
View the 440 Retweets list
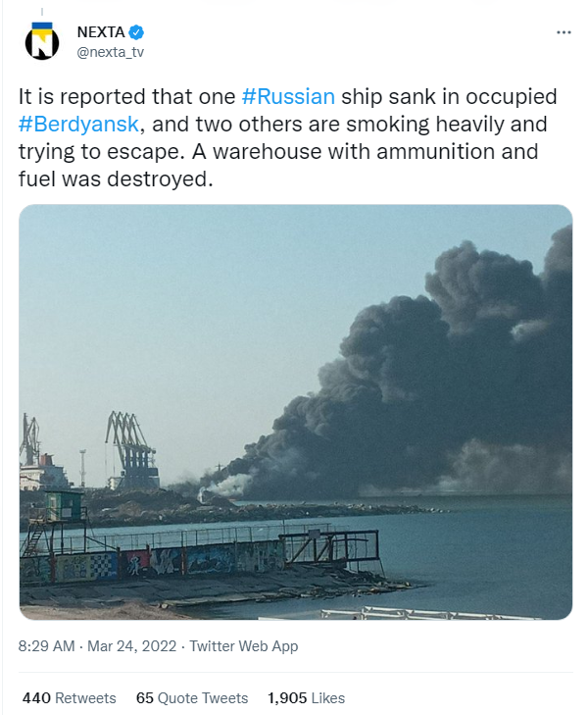tap(69, 698)
